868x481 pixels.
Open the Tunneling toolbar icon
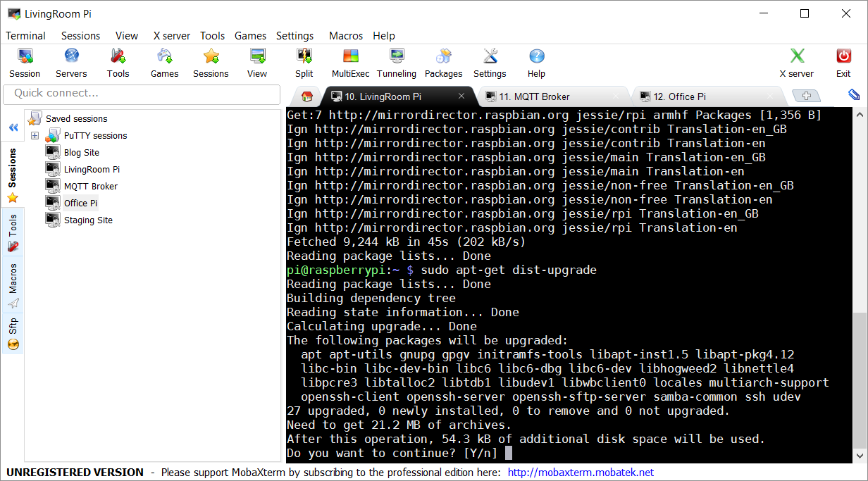click(x=397, y=63)
